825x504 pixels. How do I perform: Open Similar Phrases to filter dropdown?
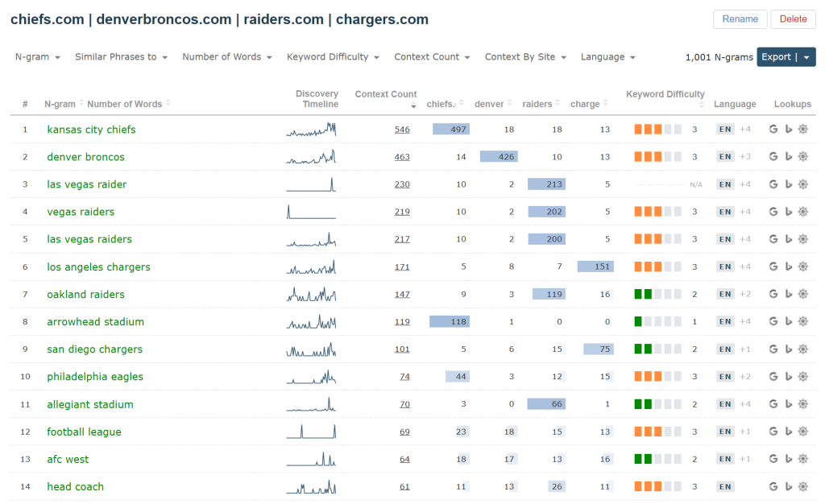[x=121, y=56]
